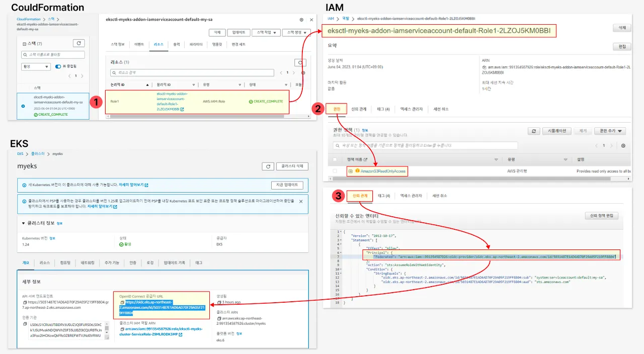Click the 편집 button in IAM summary
This screenshot has height=354, width=644.
622,46
